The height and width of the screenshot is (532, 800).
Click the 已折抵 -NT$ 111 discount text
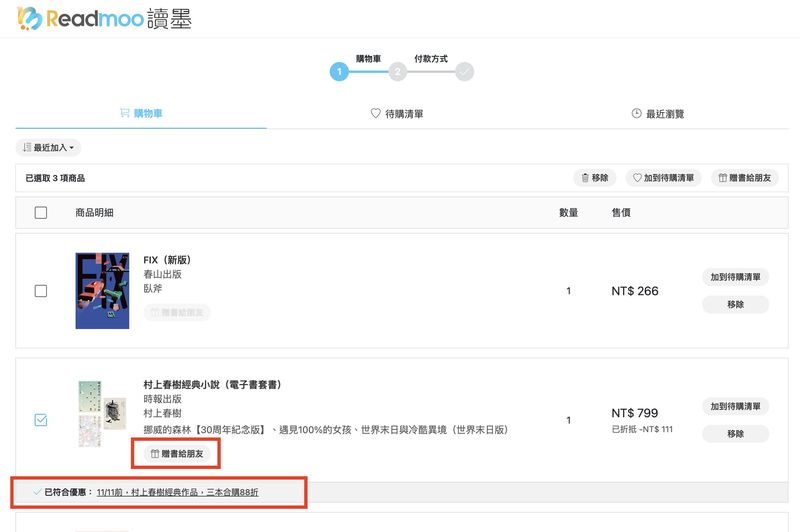tap(642, 429)
